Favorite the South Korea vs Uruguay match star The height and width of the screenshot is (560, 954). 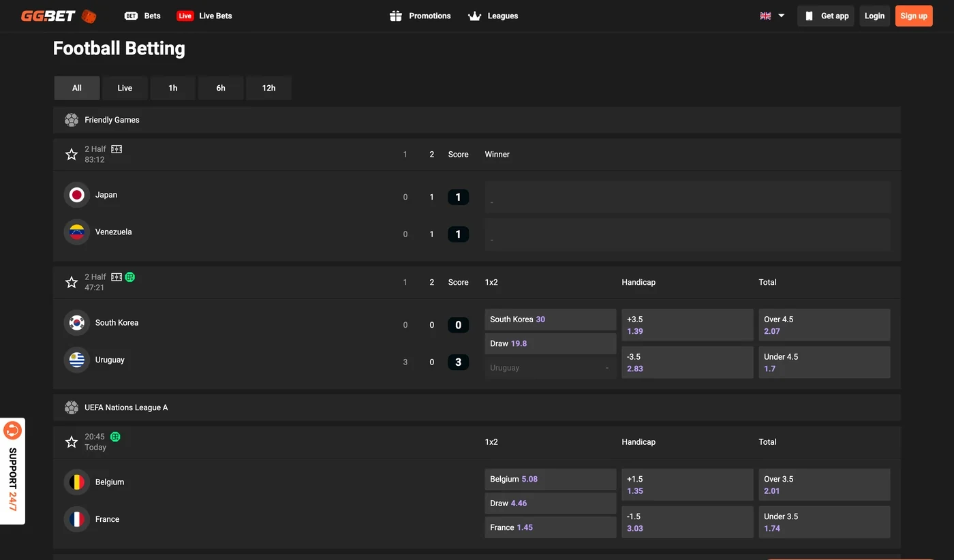[72, 282]
